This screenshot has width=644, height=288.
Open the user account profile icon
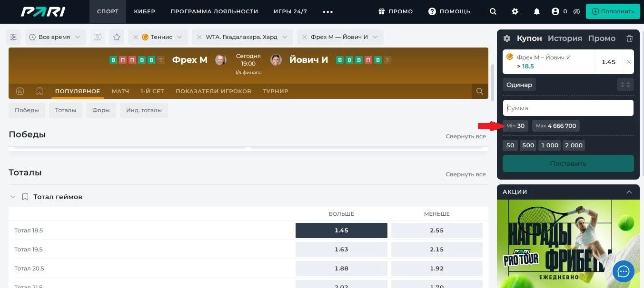(x=555, y=11)
